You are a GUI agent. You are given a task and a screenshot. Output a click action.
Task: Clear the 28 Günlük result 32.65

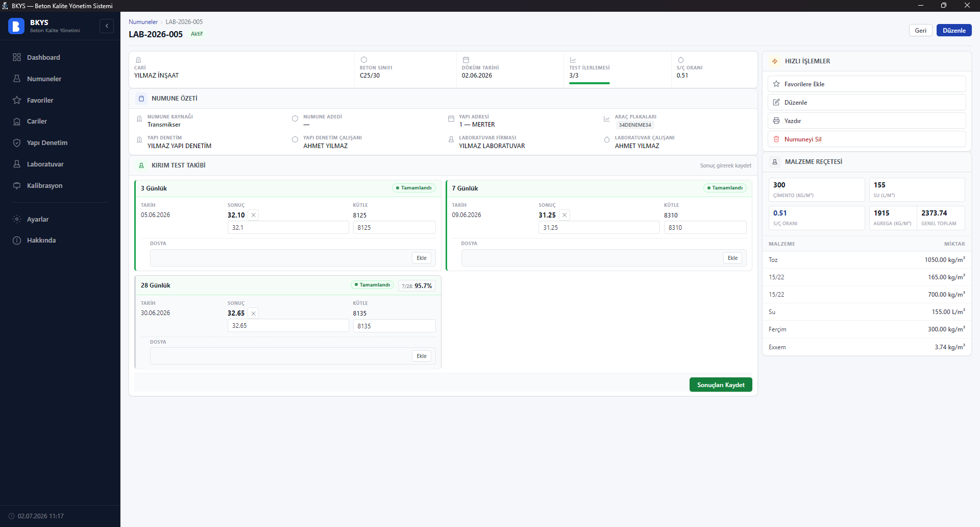click(x=253, y=313)
